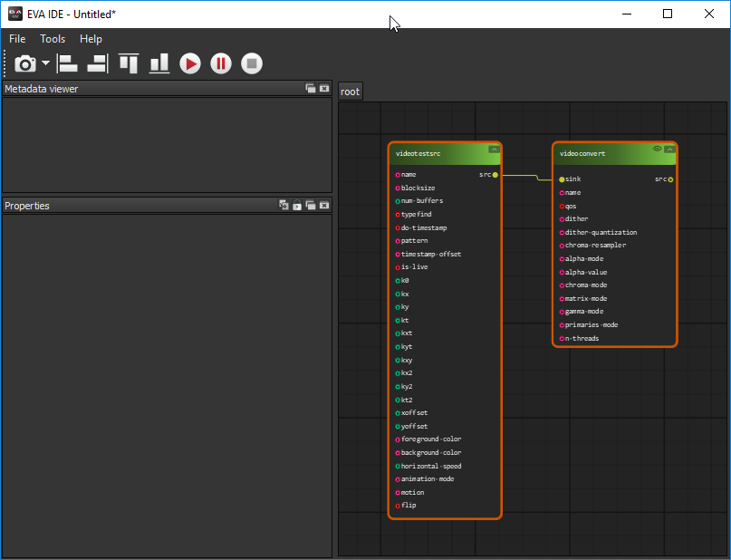Toggle the eye icon on videoconvert node
The width and height of the screenshot is (731, 560).
tap(658, 149)
